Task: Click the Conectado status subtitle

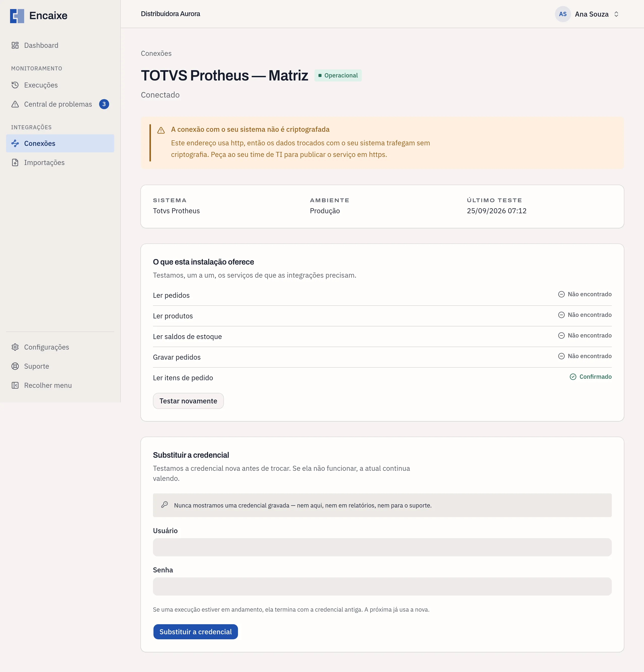Action: [x=160, y=95]
